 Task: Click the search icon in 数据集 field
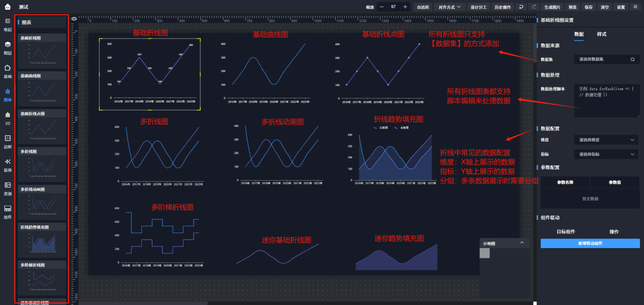(x=632, y=59)
